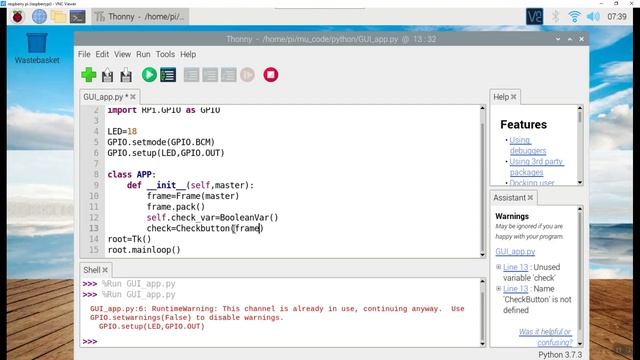Open the Tools menu
The image size is (640, 360).
click(x=165, y=54)
